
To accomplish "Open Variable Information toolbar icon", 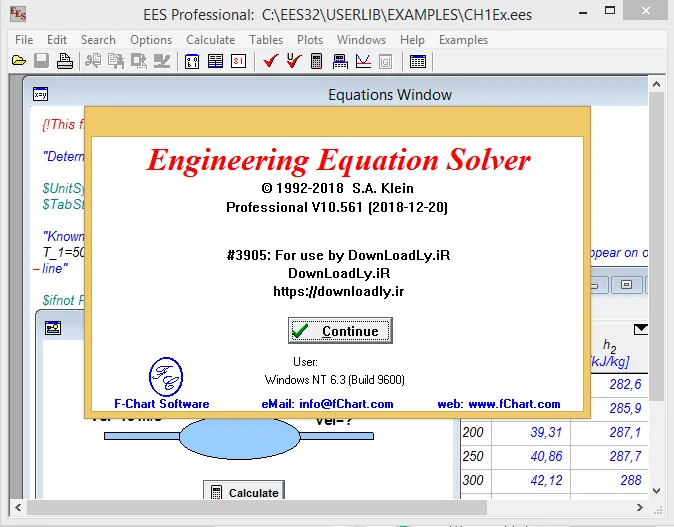I will coord(192,61).
